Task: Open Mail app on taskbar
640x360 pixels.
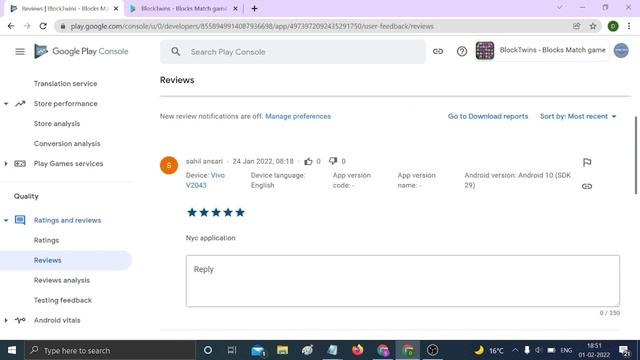Action: click(258, 350)
